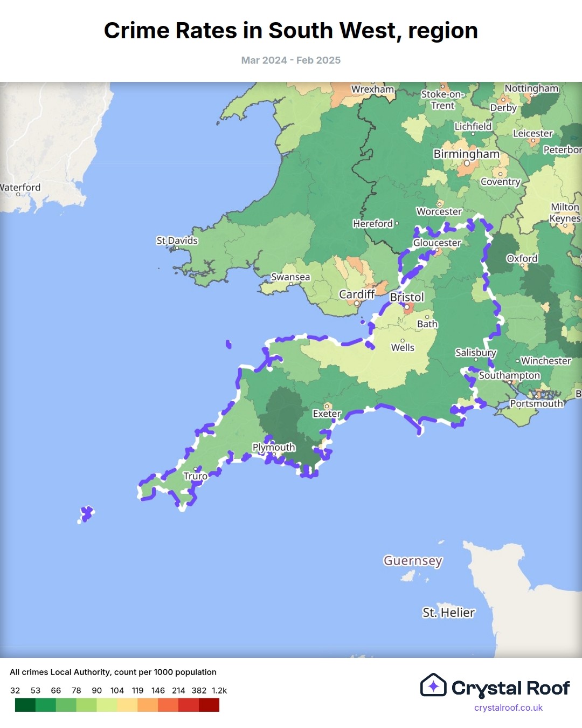Click the Salisbury label on the map

(x=475, y=352)
